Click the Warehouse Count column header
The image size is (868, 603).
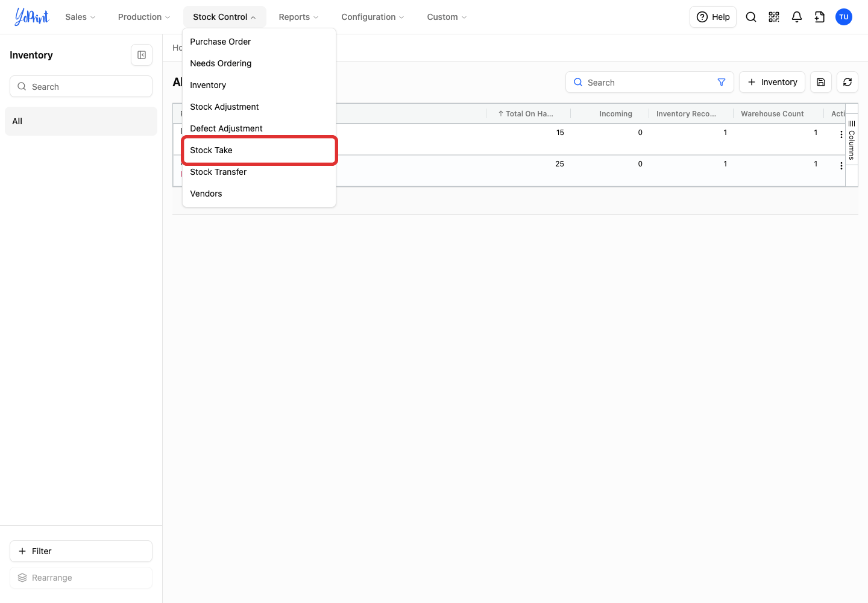779,113
